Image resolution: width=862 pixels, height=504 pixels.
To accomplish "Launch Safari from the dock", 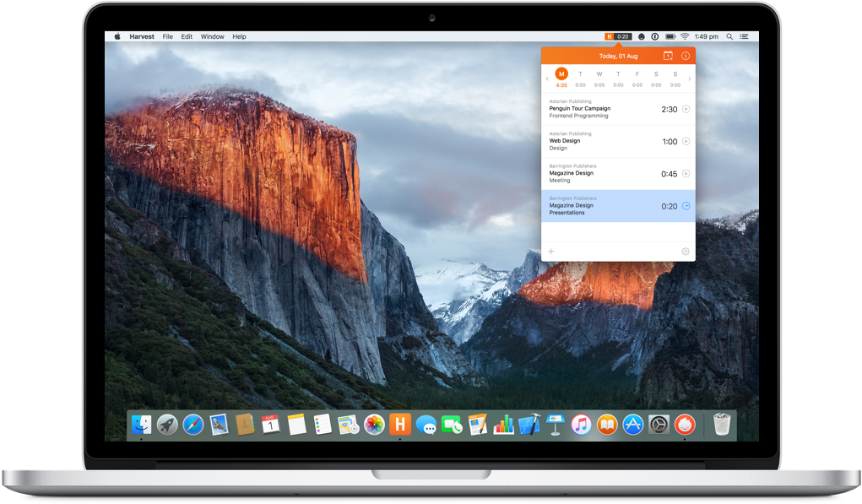I will pos(193,425).
